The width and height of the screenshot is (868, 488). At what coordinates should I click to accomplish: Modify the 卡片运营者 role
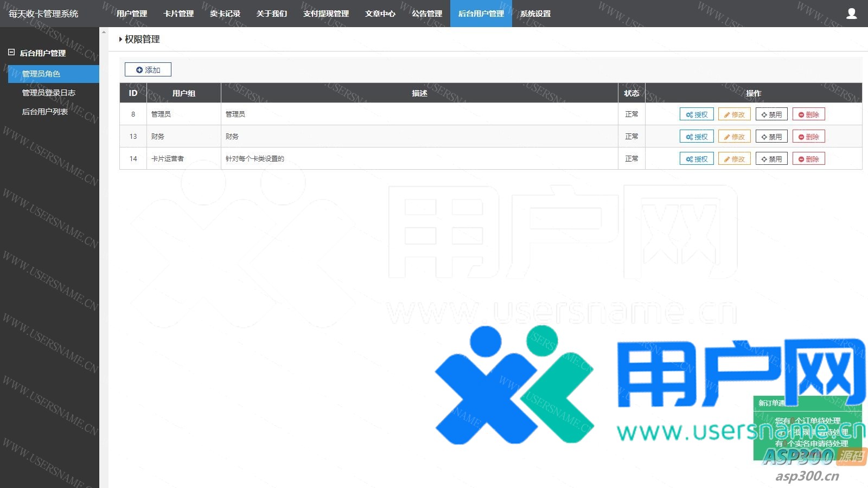coord(734,159)
